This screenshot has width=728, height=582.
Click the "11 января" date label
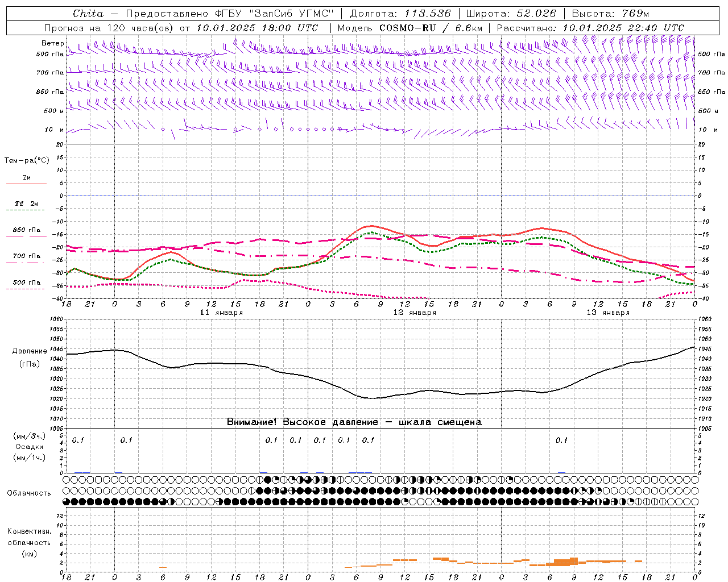221,313
